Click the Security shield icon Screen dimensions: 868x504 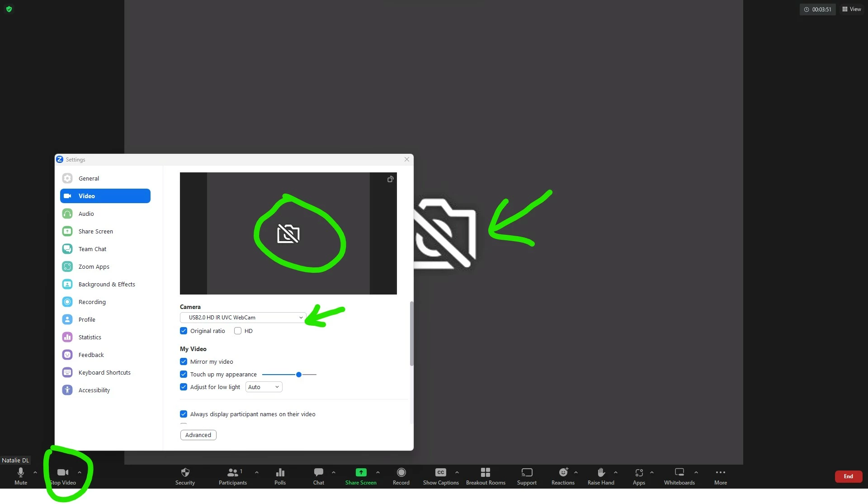click(x=185, y=473)
